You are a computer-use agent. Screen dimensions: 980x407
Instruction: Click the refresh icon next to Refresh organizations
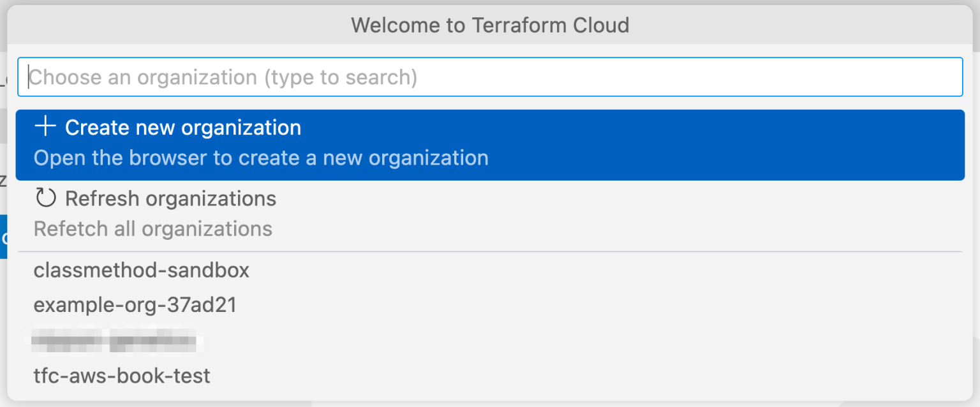pos(45,198)
